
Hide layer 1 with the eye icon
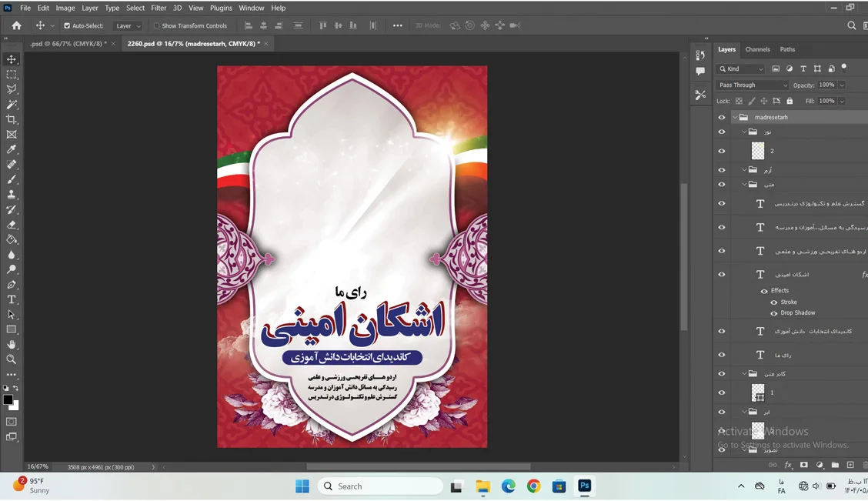(x=721, y=392)
